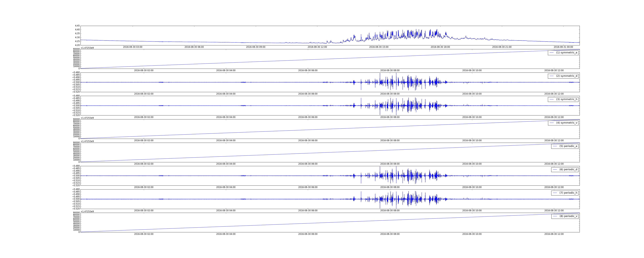Click the (5) periodic_a legend label

coord(568,146)
